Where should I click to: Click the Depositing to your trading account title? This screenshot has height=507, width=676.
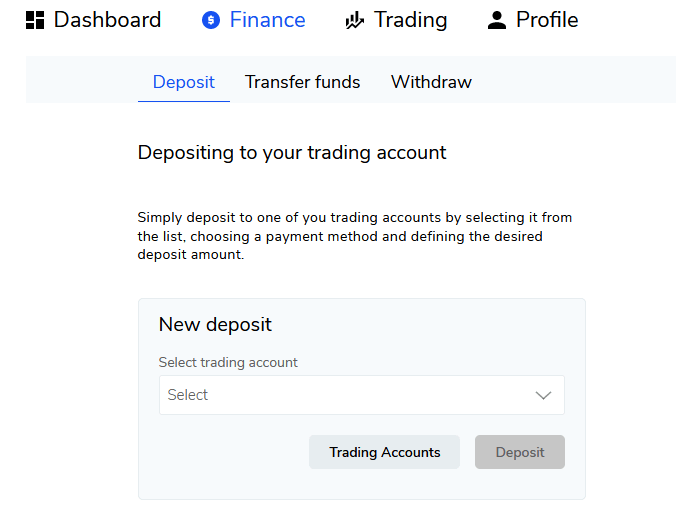[x=292, y=153]
